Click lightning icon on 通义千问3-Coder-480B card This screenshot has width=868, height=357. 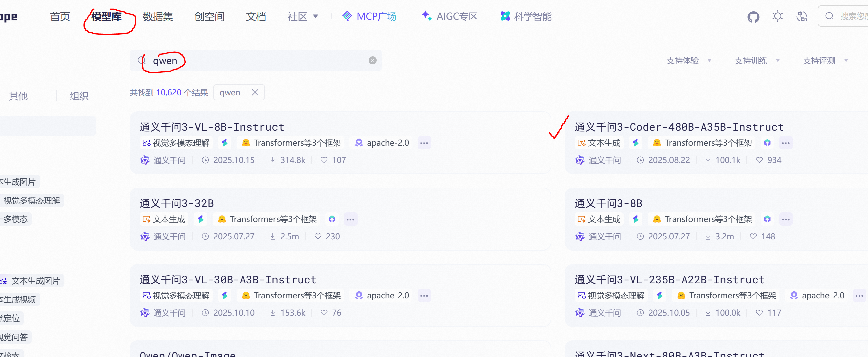636,143
